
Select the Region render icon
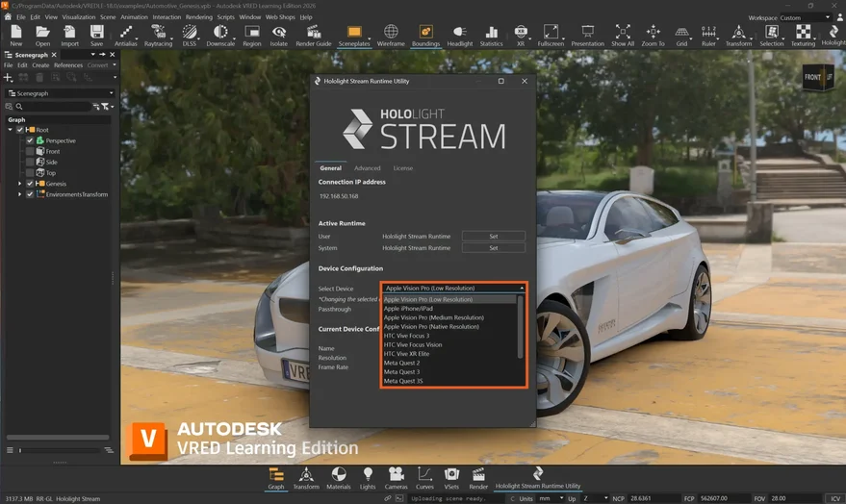[251, 36]
